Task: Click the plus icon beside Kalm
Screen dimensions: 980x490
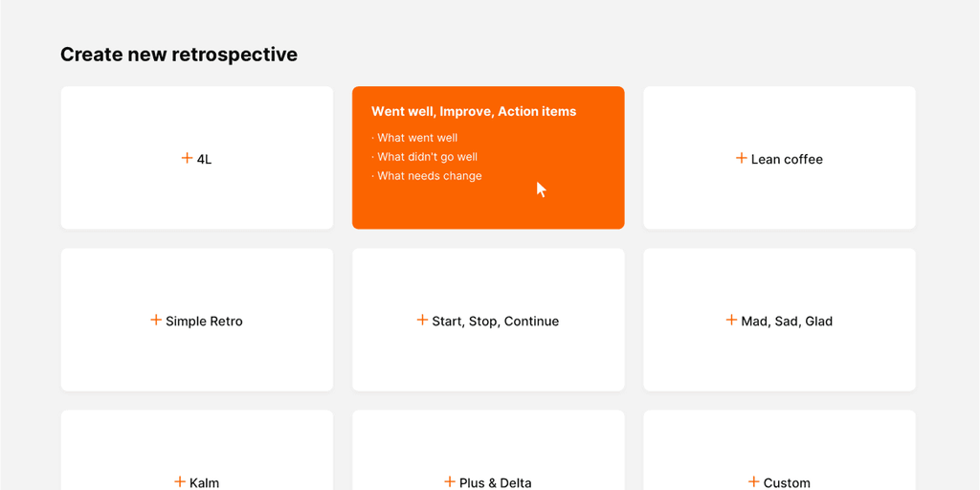Action: 180,481
